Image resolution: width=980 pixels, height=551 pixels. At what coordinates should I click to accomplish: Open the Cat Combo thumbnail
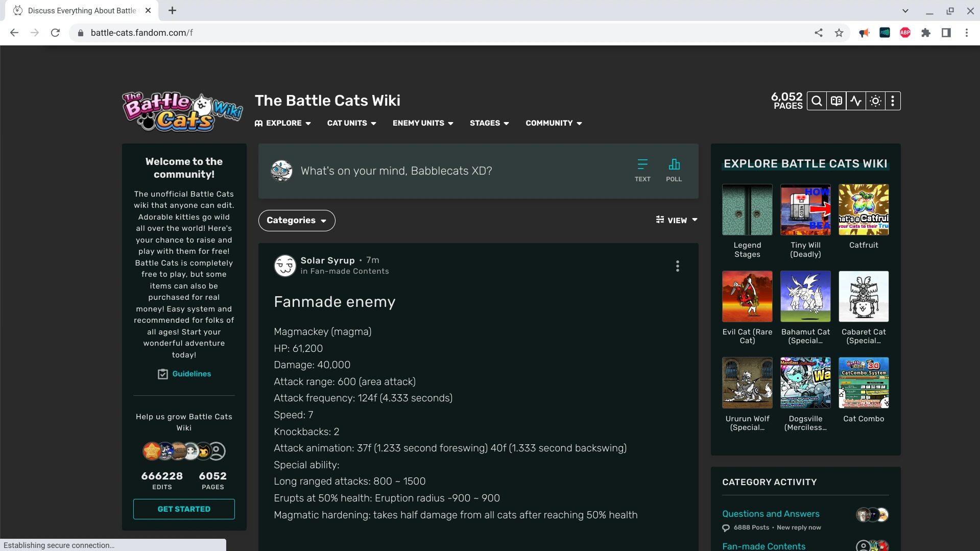(863, 382)
